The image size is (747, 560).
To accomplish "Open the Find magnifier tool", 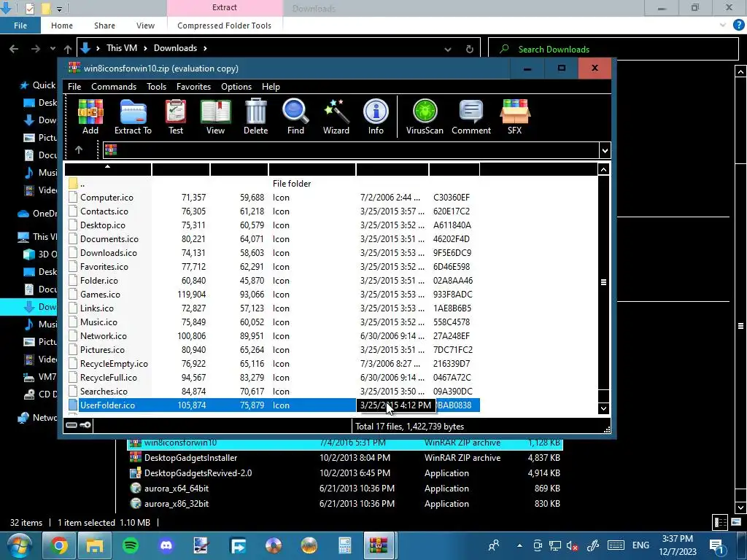I will (x=295, y=117).
